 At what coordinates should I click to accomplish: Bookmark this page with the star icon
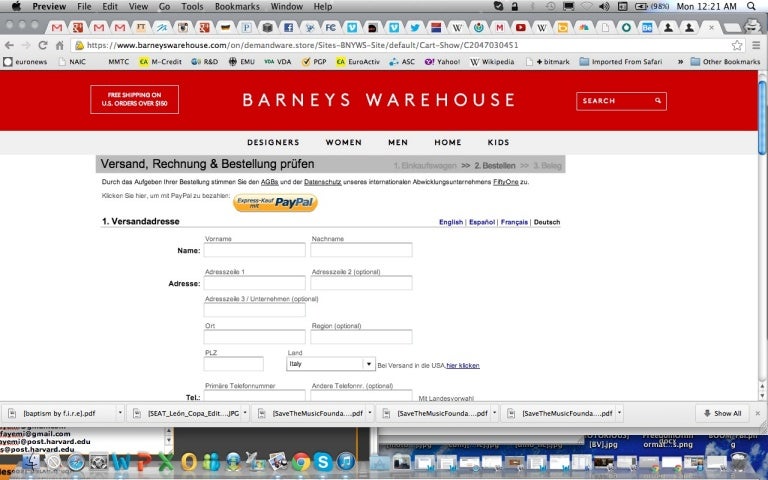click(737, 45)
